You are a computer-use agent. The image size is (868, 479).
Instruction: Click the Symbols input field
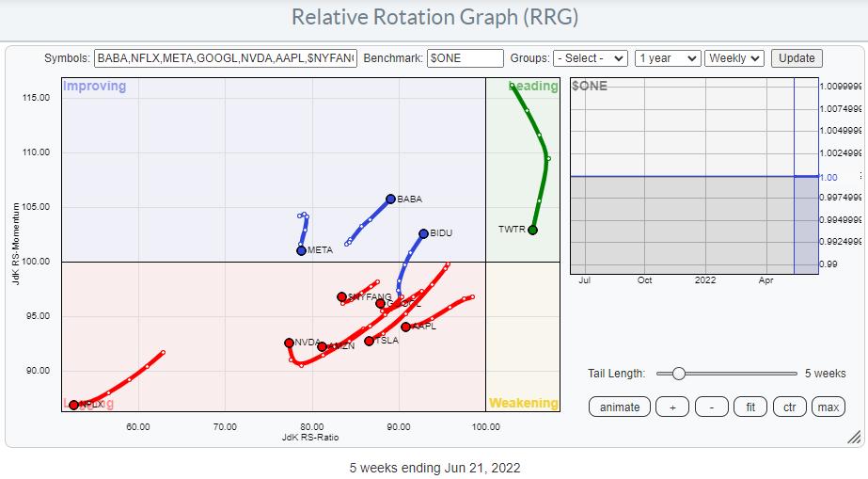226,58
